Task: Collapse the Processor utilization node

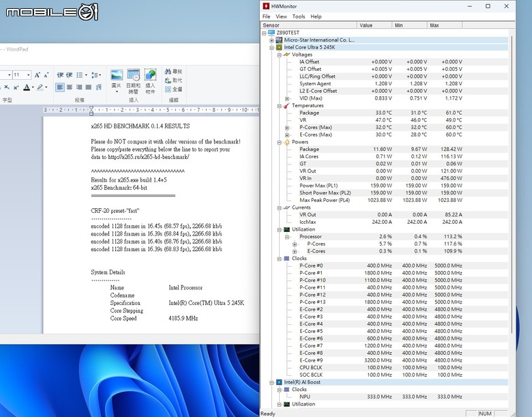Action: [x=287, y=237]
